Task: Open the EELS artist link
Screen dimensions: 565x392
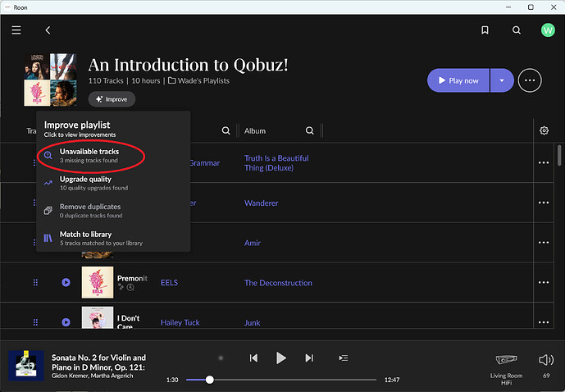Action: pos(169,283)
